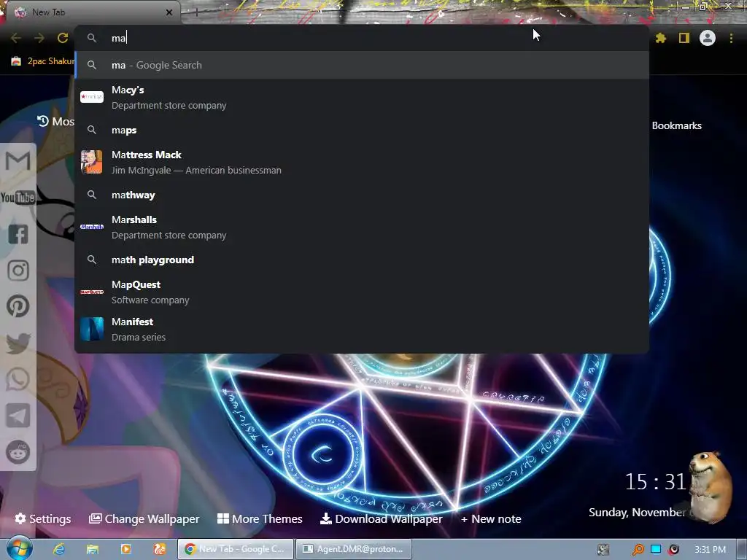Click the hamster mascot image
Viewport: 747px width, 560px height.
point(711,486)
